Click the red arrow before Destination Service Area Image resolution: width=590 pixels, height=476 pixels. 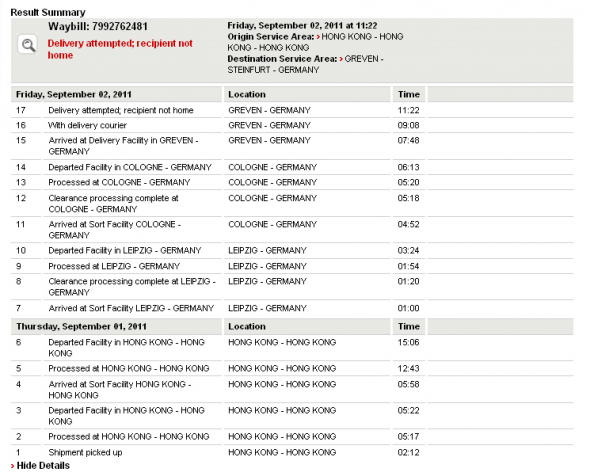pos(341,59)
